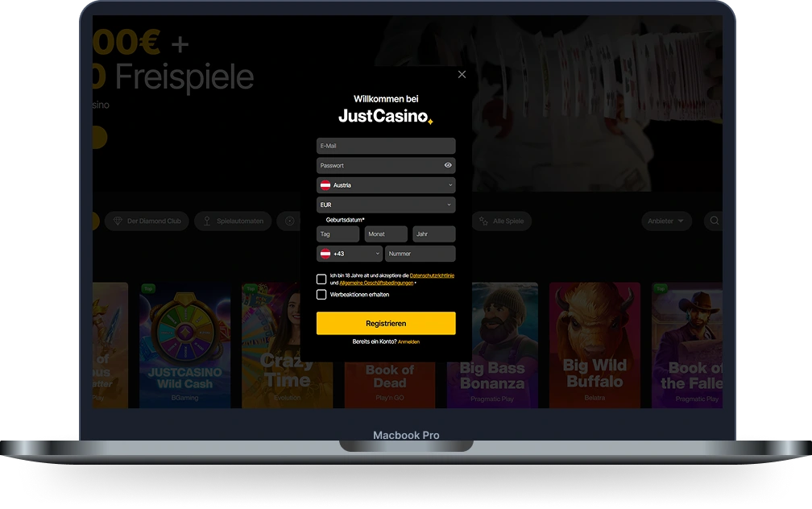Click the search magnifier icon
The height and width of the screenshot is (509, 812).
tap(714, 221)
